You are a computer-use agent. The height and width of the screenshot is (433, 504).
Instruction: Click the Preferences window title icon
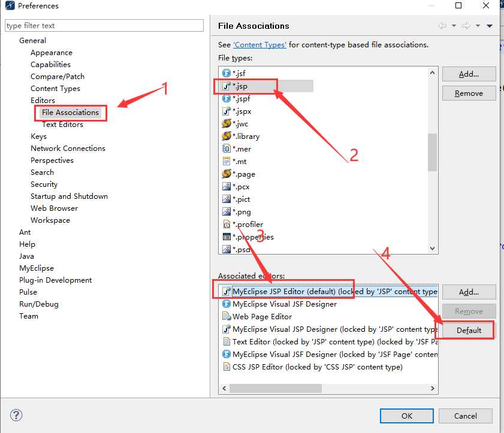tap(10, 5)
